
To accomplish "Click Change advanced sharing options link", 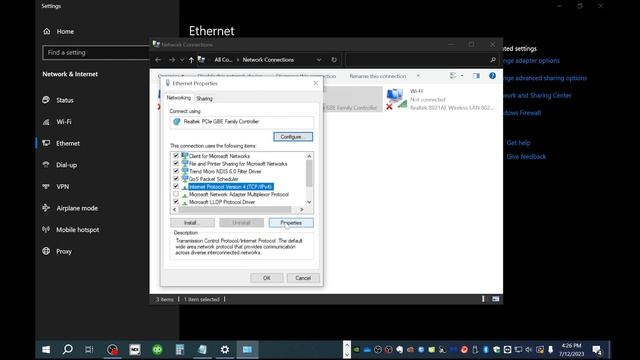I will (544, 78).
